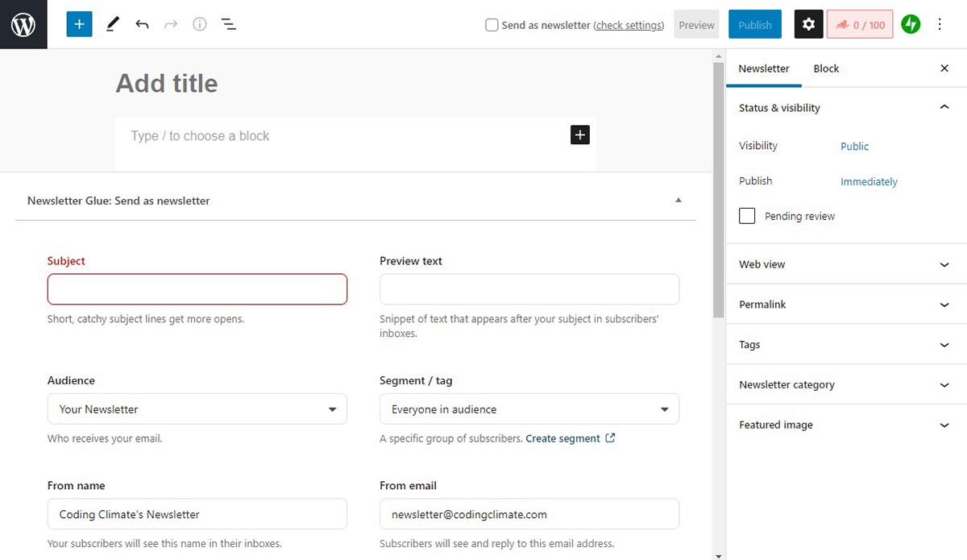This screenshot has width=967, height=560.
Task: Toggle the settings gear icon
Action: 808,24
